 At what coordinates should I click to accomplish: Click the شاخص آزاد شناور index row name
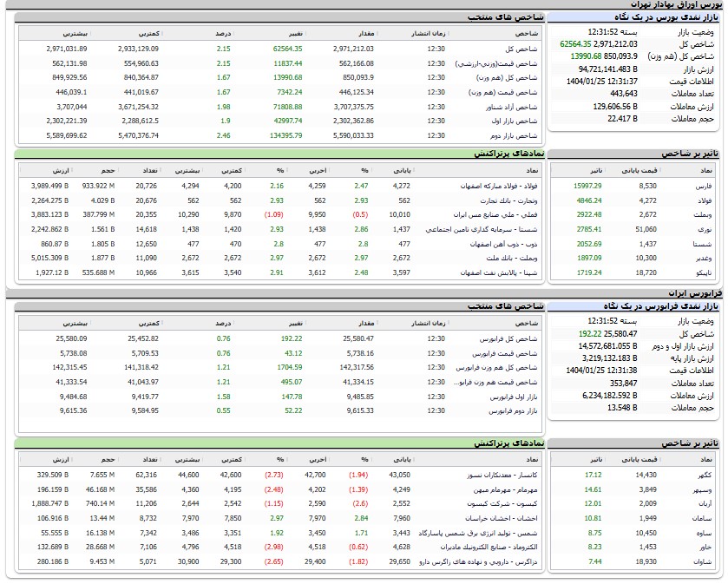pyautogui.click(x=512, y=108)
